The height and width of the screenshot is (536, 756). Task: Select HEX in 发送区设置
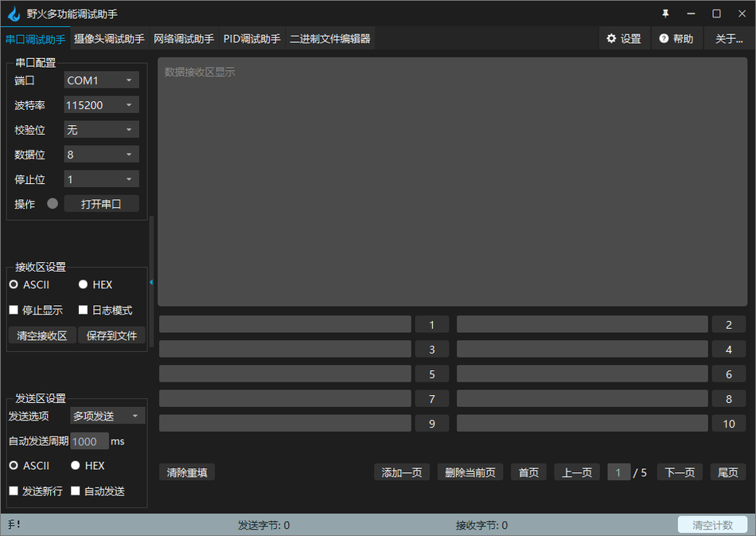coord(88,466)
